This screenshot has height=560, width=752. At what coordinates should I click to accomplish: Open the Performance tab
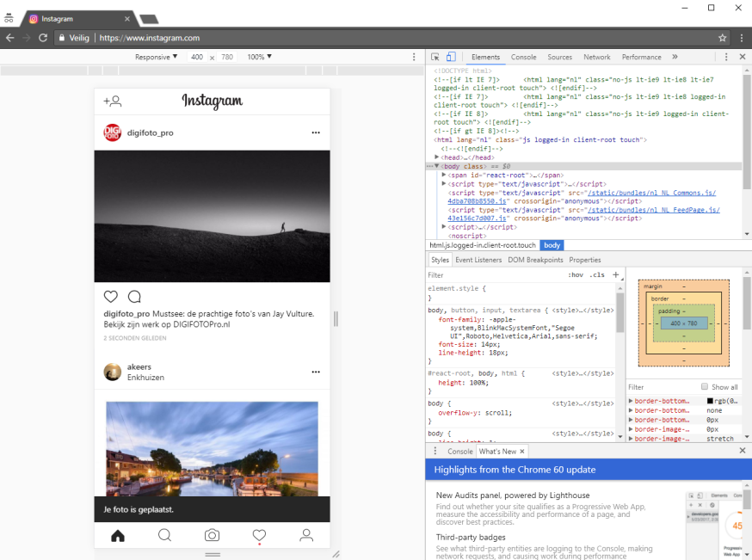pyautogui.click(x=641, y=57)
